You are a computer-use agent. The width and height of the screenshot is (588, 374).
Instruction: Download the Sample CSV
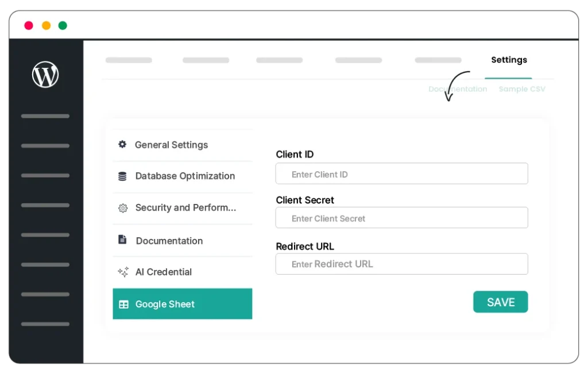tap(521, 89)
